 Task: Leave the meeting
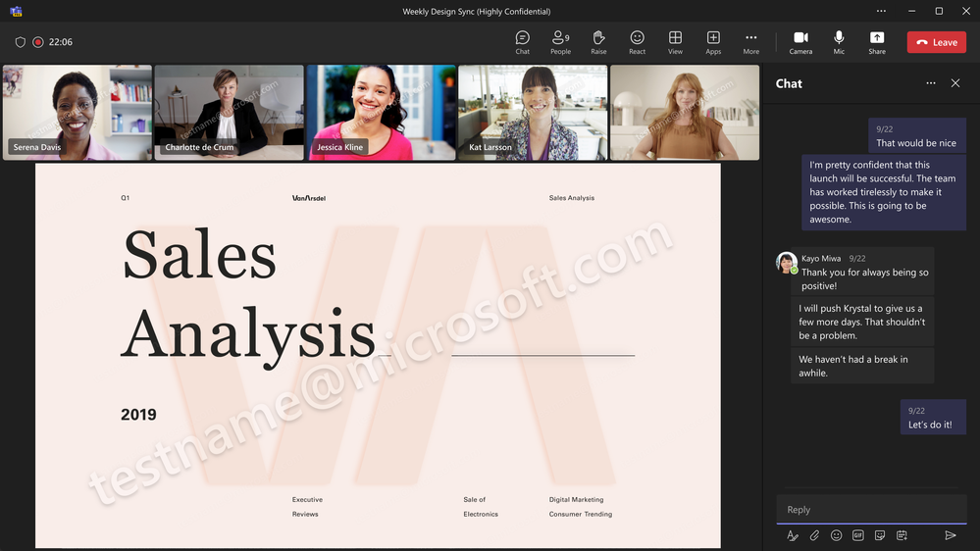(x=936, y=42)
